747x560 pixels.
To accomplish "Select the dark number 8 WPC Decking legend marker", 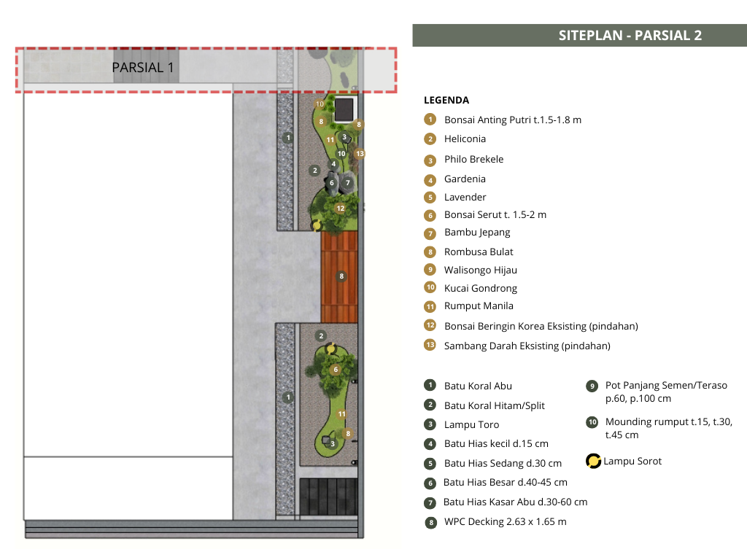I will click(x=430, y=522).
